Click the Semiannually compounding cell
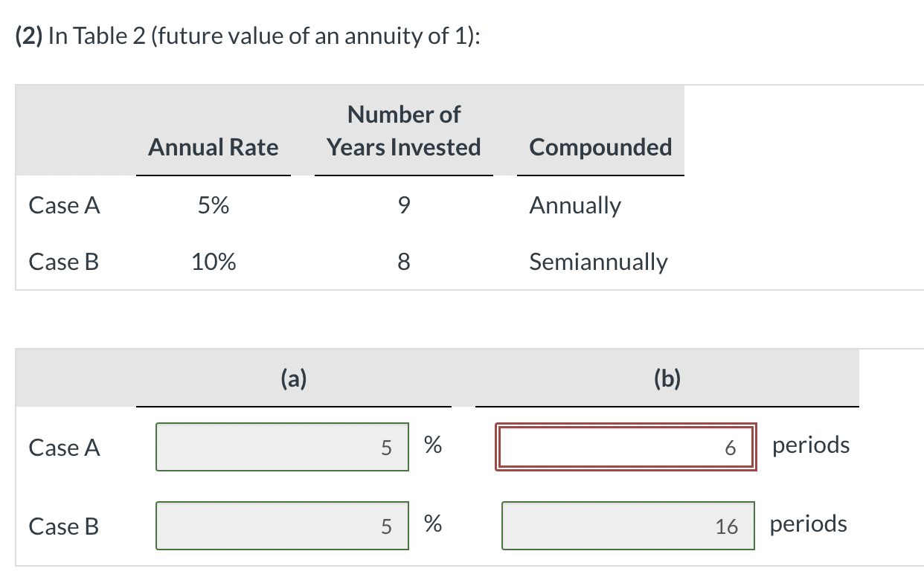This screenshot has height=580, width=924. pos(598,262)
